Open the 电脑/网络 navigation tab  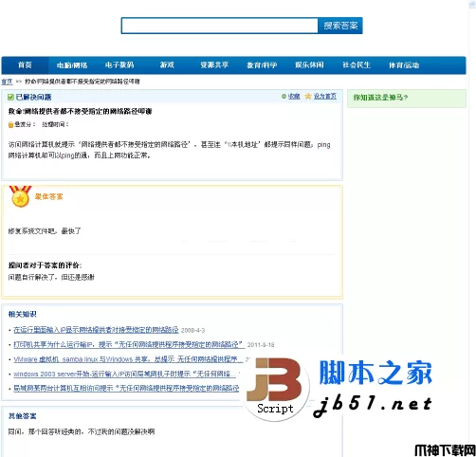tap(72, 65)
